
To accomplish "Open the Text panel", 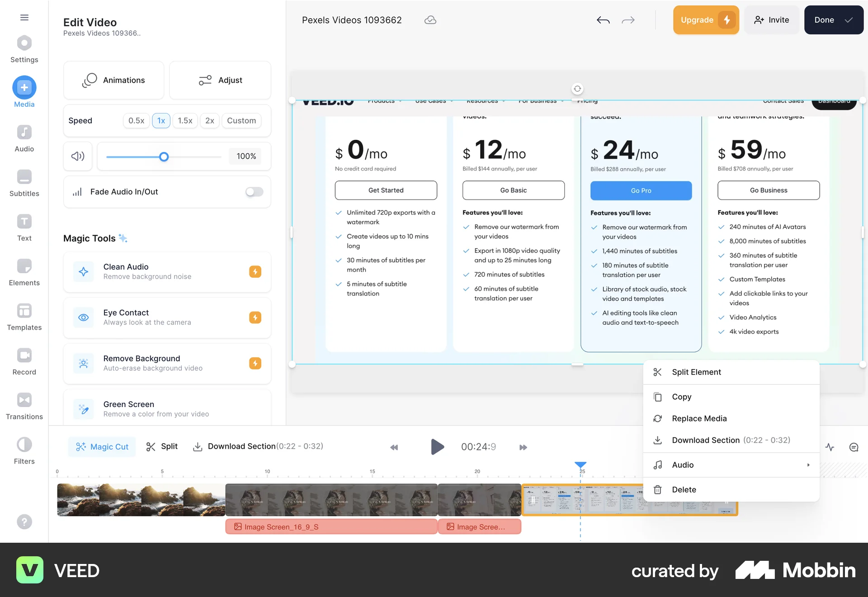I will point(24,226).
